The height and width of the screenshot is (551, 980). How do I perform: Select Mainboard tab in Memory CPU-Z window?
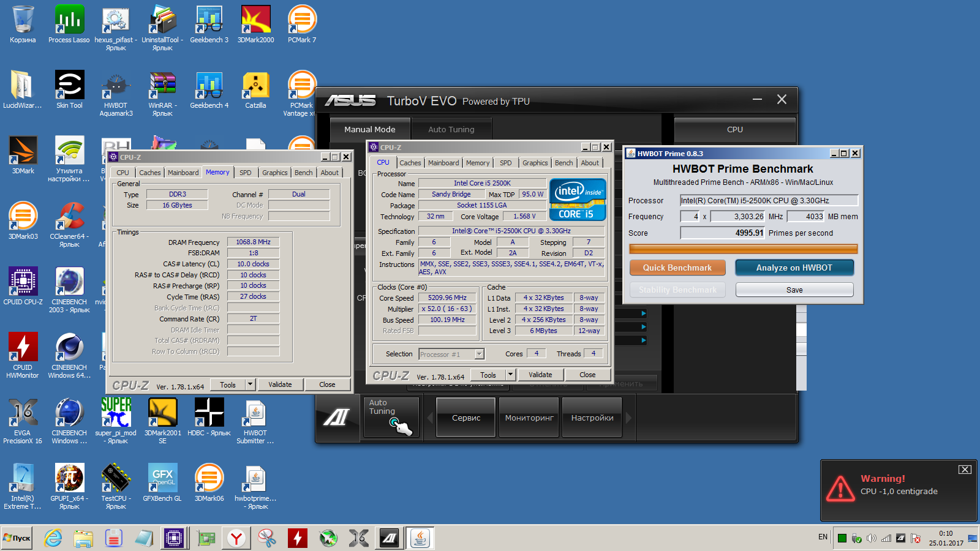point(183,173)
